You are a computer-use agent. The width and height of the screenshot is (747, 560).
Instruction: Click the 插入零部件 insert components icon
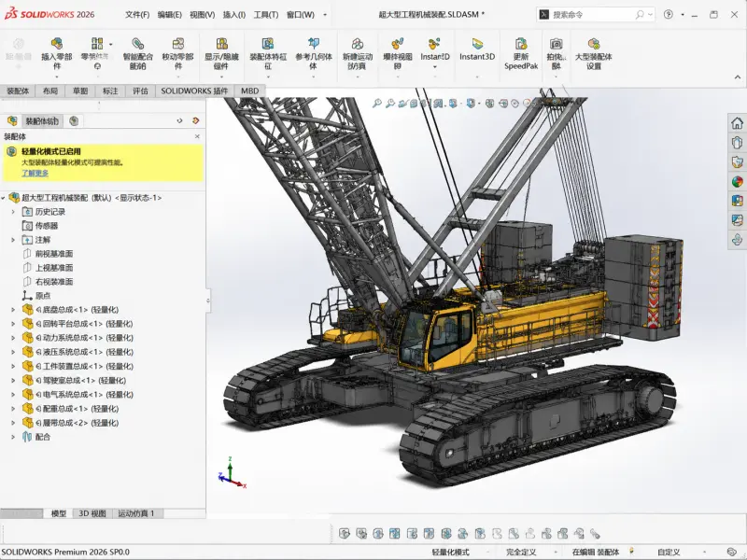click(x=57, y=44)
